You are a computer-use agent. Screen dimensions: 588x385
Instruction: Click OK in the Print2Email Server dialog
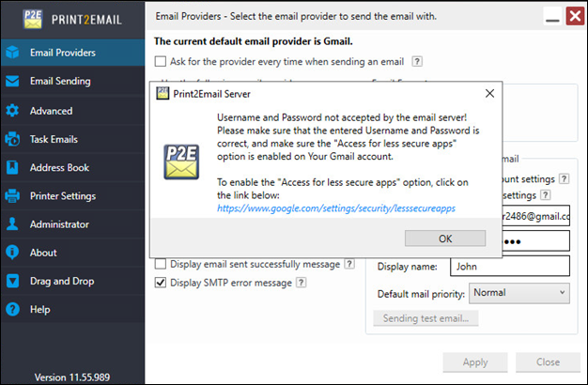pyautogui.click(x=445, y=239)
